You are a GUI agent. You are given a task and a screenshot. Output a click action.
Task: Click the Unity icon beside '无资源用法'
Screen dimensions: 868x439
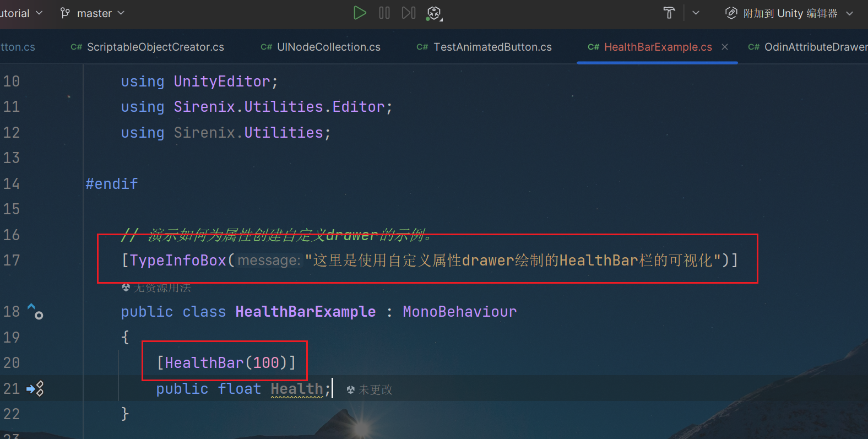coord(126,288)
